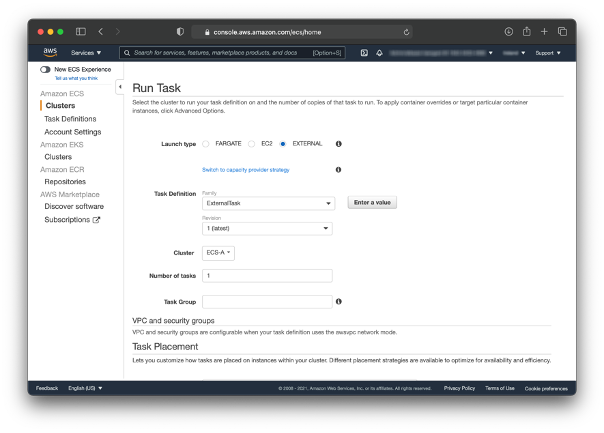Image resolution: width=604 pixels, height=433 pixels.
Task: Open the Privacy Policy link
Action: click(x=459, y=388)
